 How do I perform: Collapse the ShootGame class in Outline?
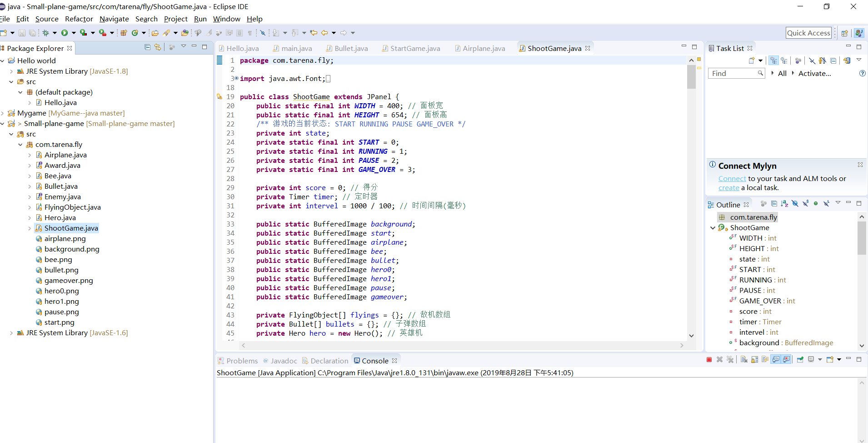(x=713, y=228)
